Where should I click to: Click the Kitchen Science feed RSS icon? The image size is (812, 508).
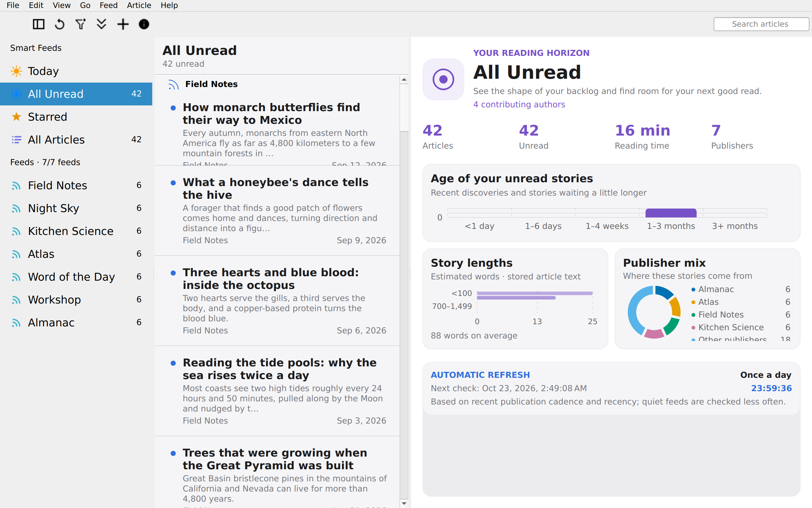tap(16, 231)
